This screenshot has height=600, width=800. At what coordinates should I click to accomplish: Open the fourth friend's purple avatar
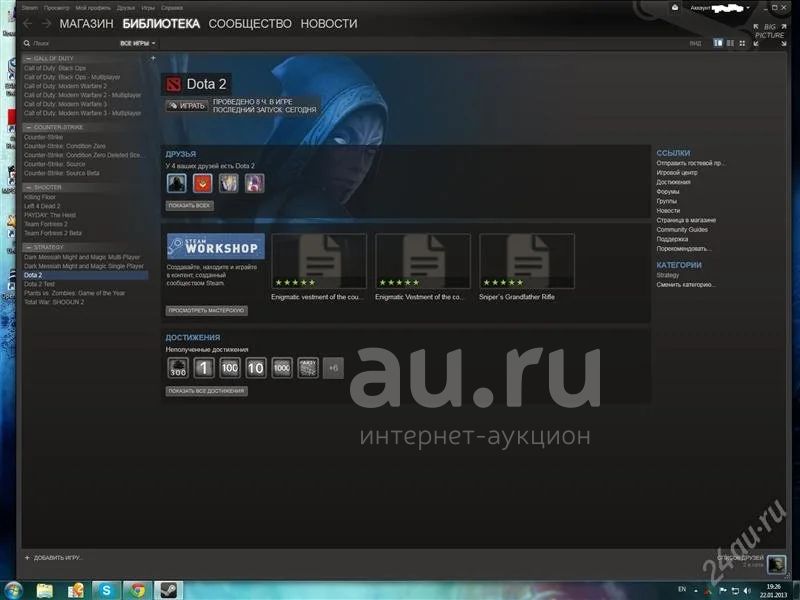tap(255, 183)
